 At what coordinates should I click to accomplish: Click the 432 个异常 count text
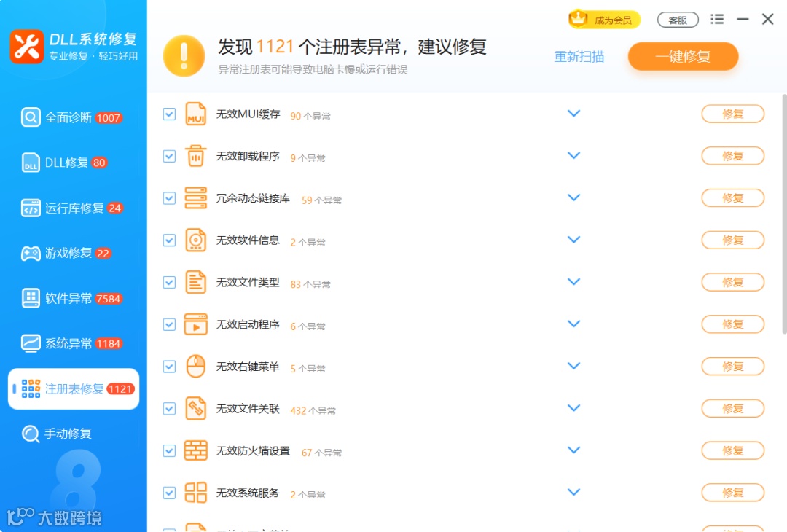[313, 410]
